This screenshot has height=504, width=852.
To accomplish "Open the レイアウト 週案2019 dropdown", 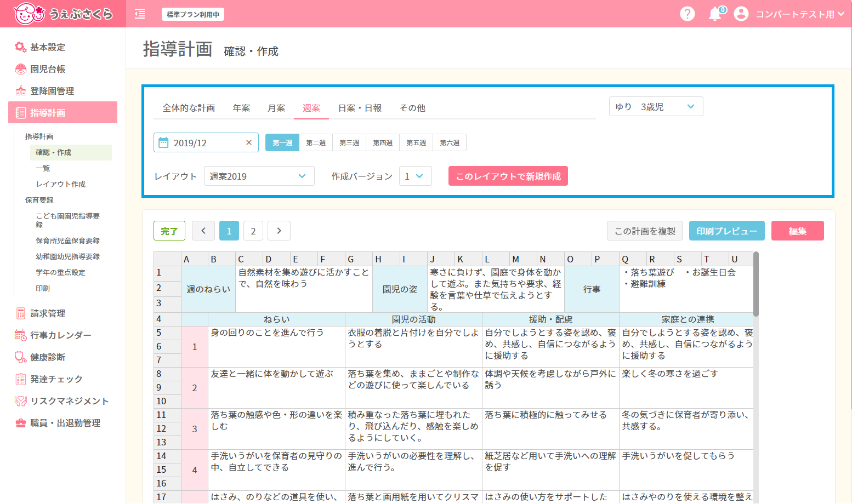I will point(259,176).
